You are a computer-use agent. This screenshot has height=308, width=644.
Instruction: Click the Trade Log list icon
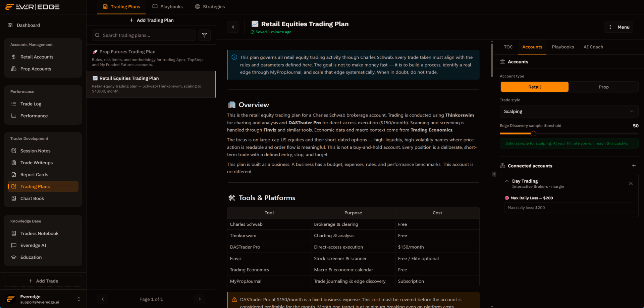(x=14, y=104)
